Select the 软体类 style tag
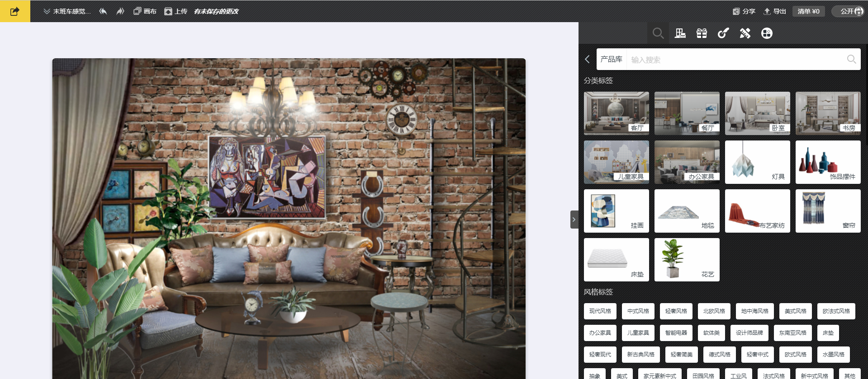The image size is (868, 379). pyautogui.click(x=711, y=333)
